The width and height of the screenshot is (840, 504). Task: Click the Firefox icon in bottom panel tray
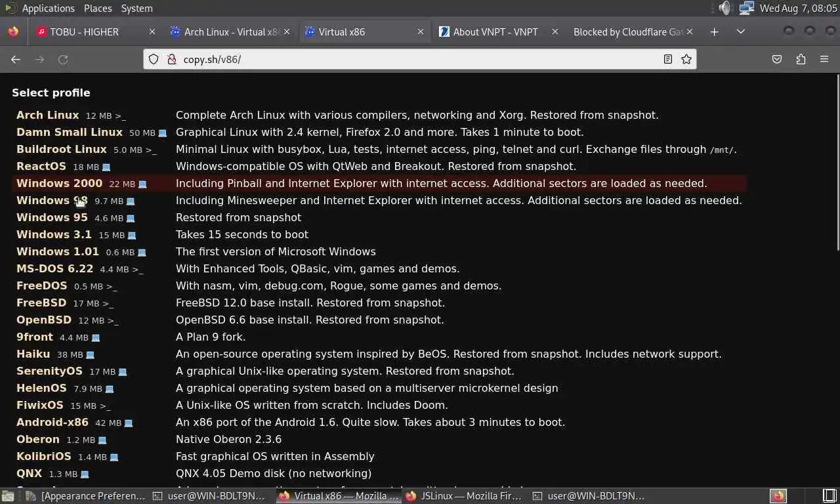pyautogui.click(x=778, y=496)
